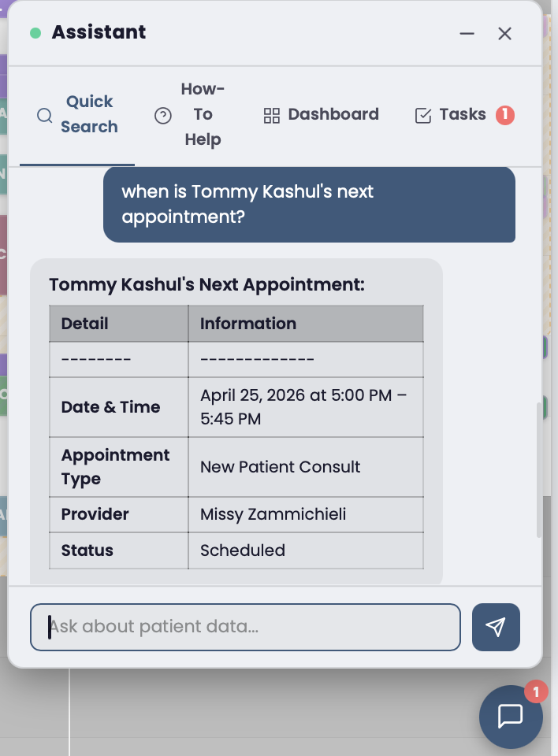Open the How-To Help tab

coord(189,115)
